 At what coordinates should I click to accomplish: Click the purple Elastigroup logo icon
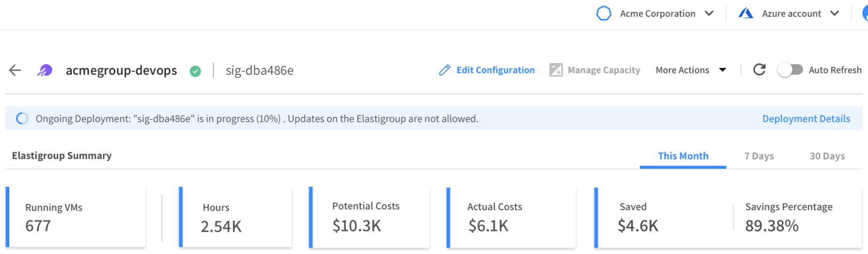pyautogui.click(x=45, y=71)
